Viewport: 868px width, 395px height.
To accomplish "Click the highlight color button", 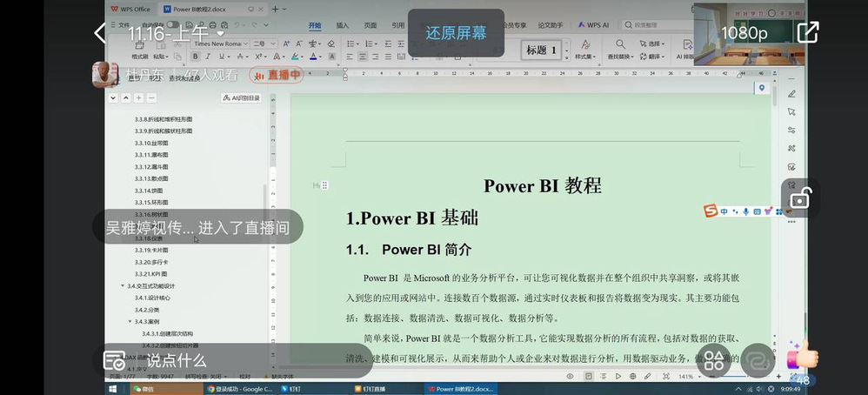I will 295,57.
